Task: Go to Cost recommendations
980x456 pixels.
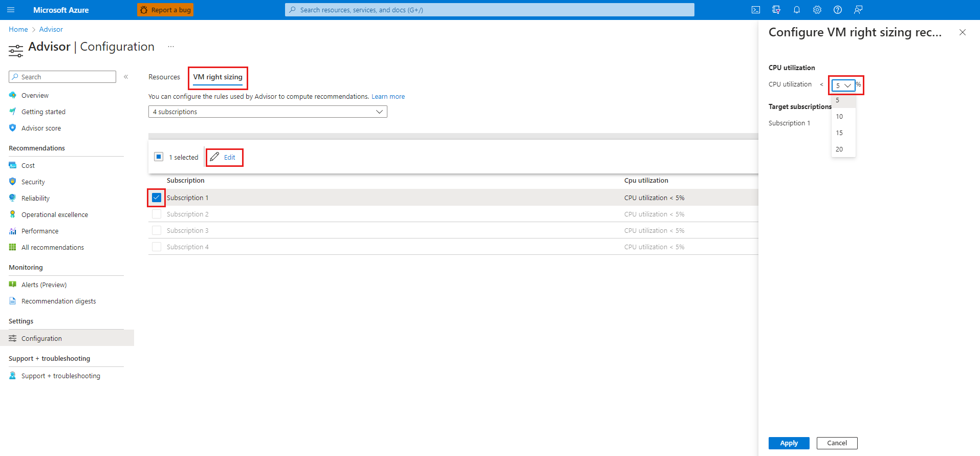Action: coord(28,165)
